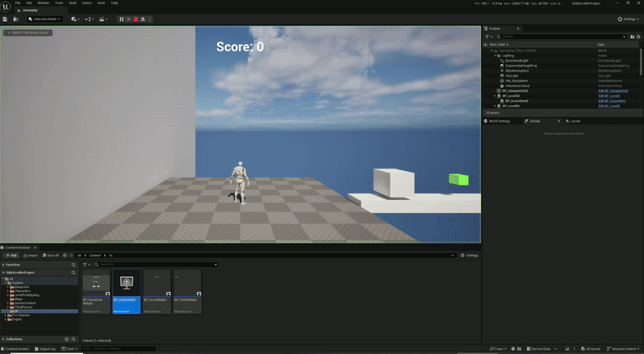The width and height of the screenshot is (644, 354).
Task: Open the Outliner settings gear
Action: 638,37
